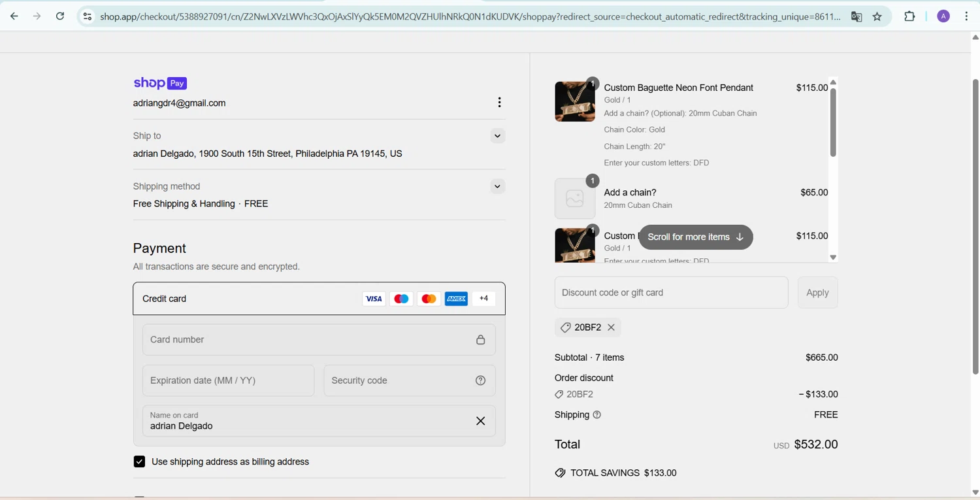Click Scroll for more items button
Image resolution: width=980 pixels, height=500 pixels.
tap(696, 237)
